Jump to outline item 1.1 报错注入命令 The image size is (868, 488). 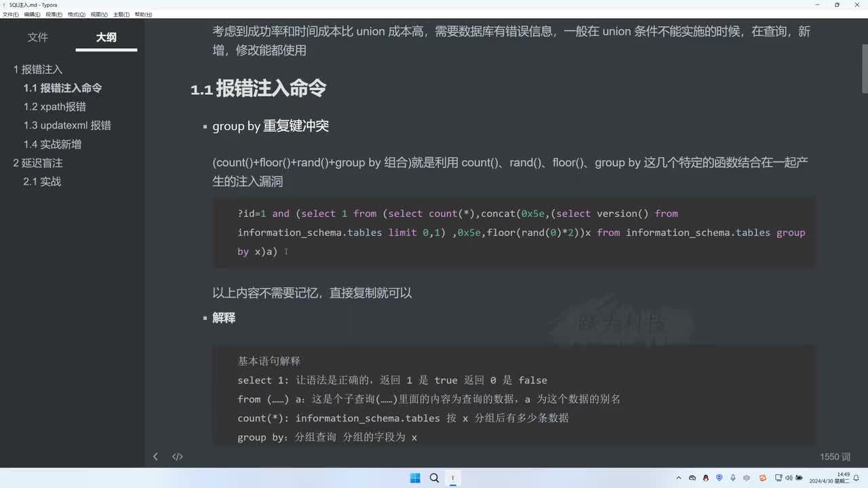click(x=63, y=88)
